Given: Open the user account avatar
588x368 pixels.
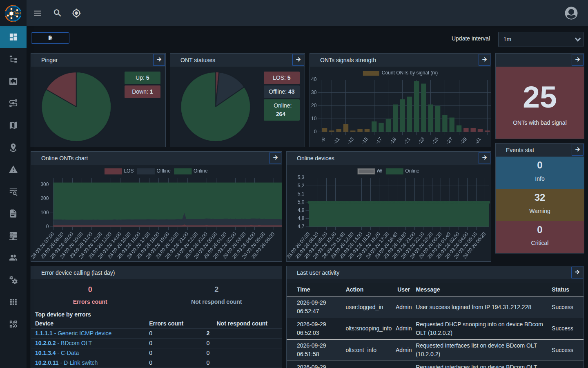Looking at the screenshot, I should (571, 13).
